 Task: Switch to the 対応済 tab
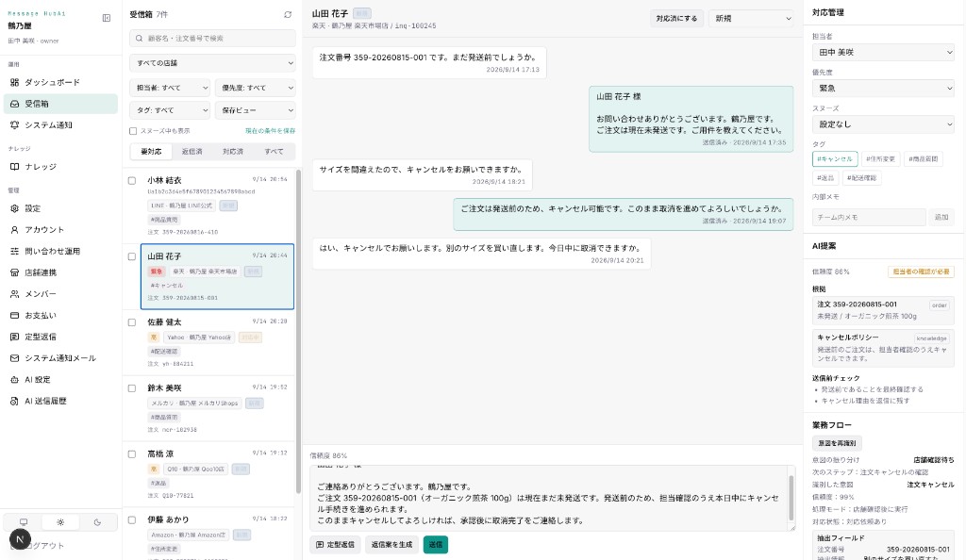click(x=233, y=152)
